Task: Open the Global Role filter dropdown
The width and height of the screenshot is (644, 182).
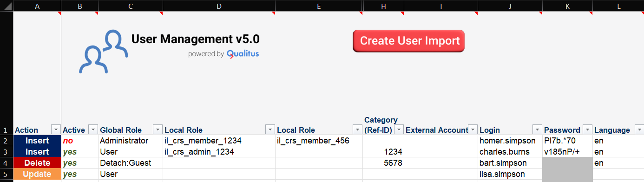Action: pyautogui.click(x=157, y=130)
